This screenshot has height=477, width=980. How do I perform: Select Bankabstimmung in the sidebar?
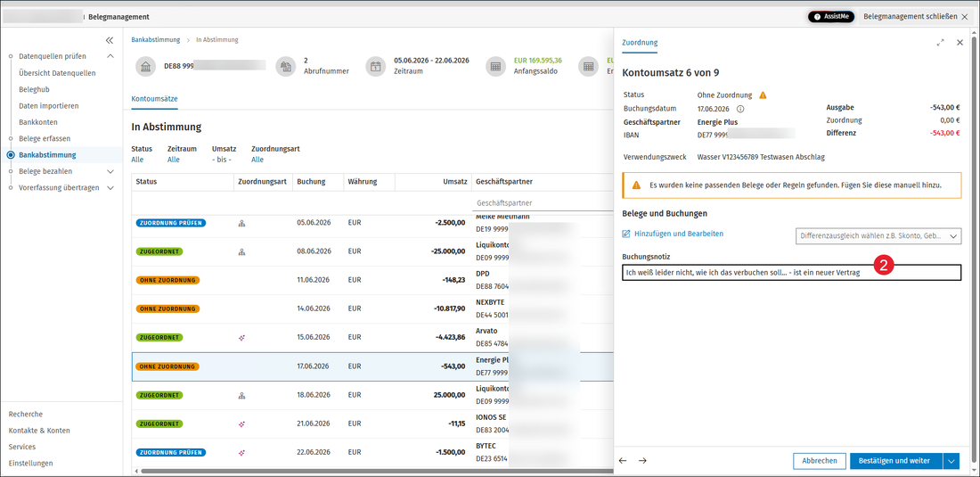(x=47, y=155)
